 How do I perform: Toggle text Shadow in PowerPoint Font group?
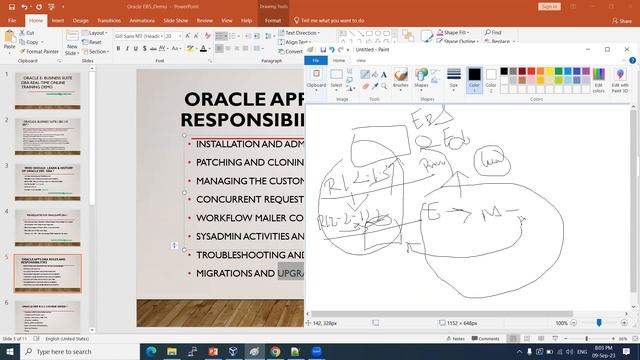click(144, 49)
